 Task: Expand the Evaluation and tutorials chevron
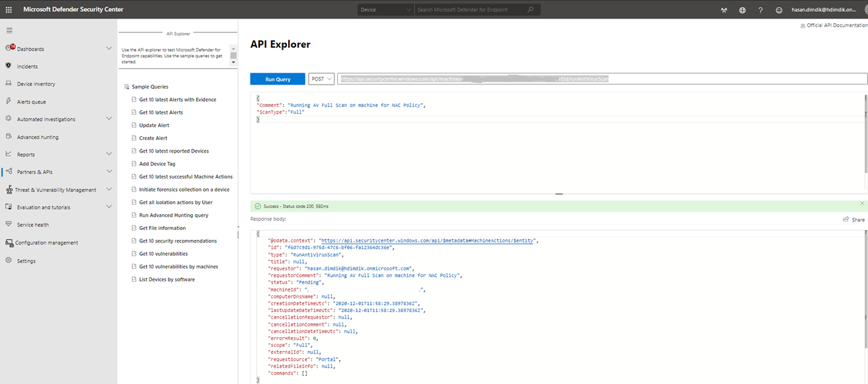coord(109,207)
